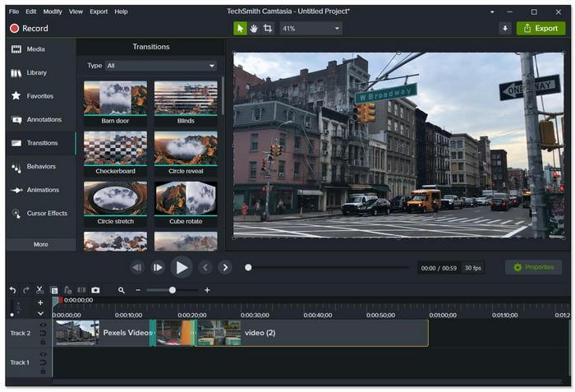Click the More button in sidebar
Viewport: 575px width, 392px height.
(x=40, y=244)
